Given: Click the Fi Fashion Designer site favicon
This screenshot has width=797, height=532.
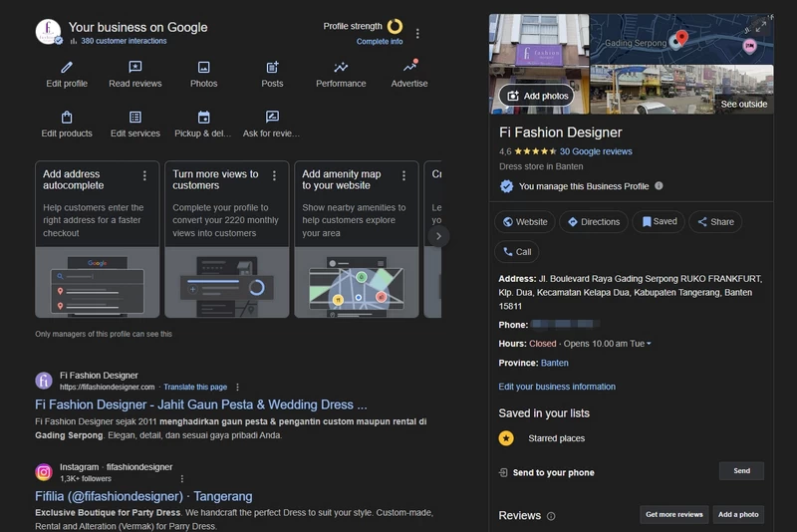Looking at the screenshot, I should [44, 381].
